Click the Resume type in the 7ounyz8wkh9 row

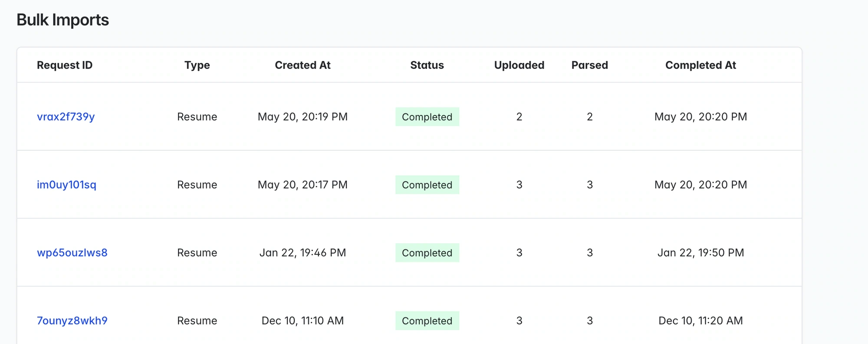[197, 321]
